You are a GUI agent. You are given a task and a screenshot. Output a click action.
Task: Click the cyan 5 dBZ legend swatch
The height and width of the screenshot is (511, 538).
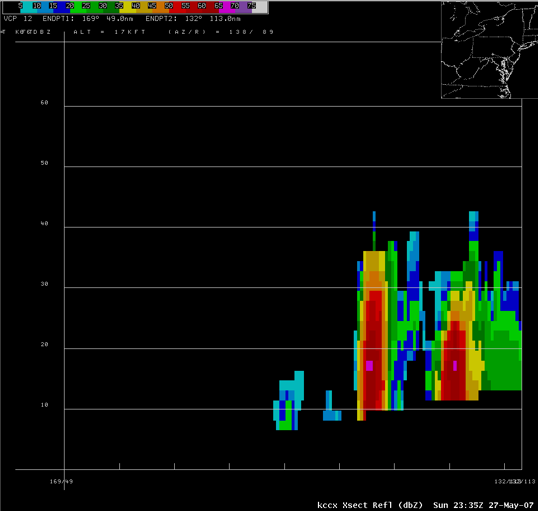29,8
